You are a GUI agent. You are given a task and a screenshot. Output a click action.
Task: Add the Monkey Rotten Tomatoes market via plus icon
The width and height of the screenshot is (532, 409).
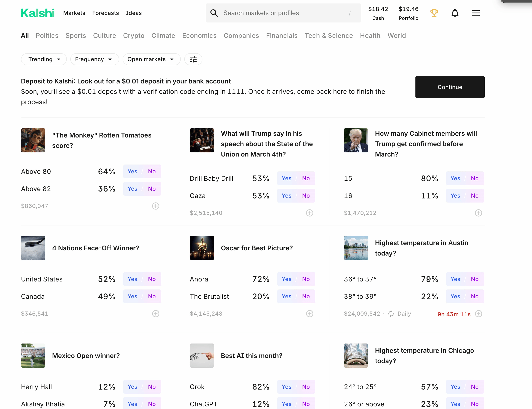[155, 206]
